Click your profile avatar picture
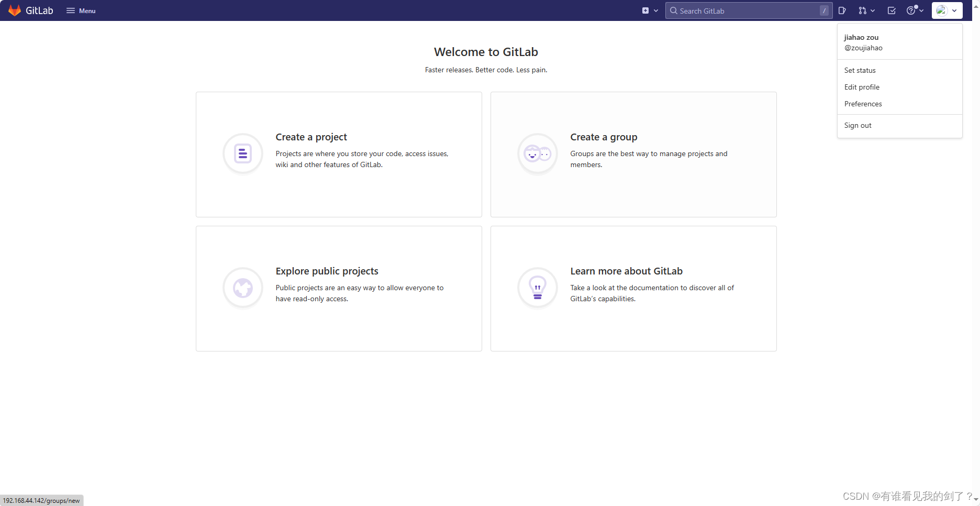Viewport: 980px width, 506px height. [942, 10]
